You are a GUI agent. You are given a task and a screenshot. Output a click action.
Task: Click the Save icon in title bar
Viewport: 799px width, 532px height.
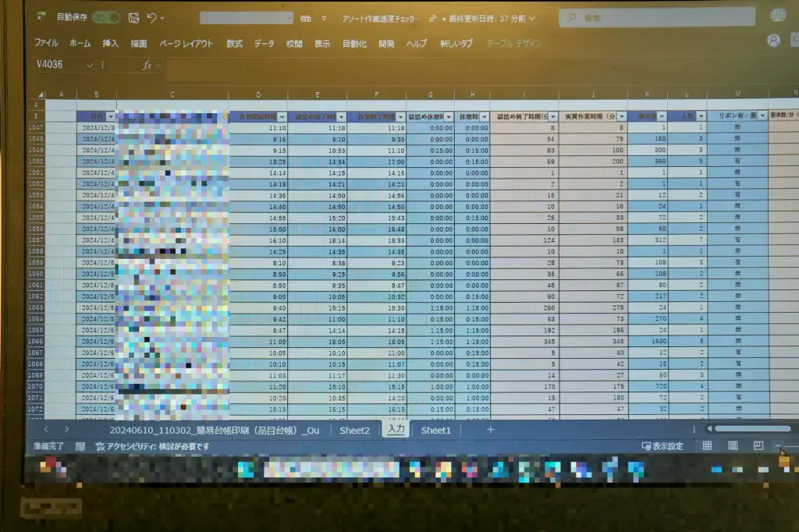(x=133, y=19)
